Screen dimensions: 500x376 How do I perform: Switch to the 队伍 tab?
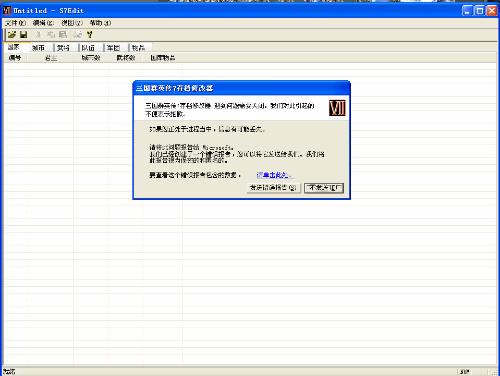[88, 48]
